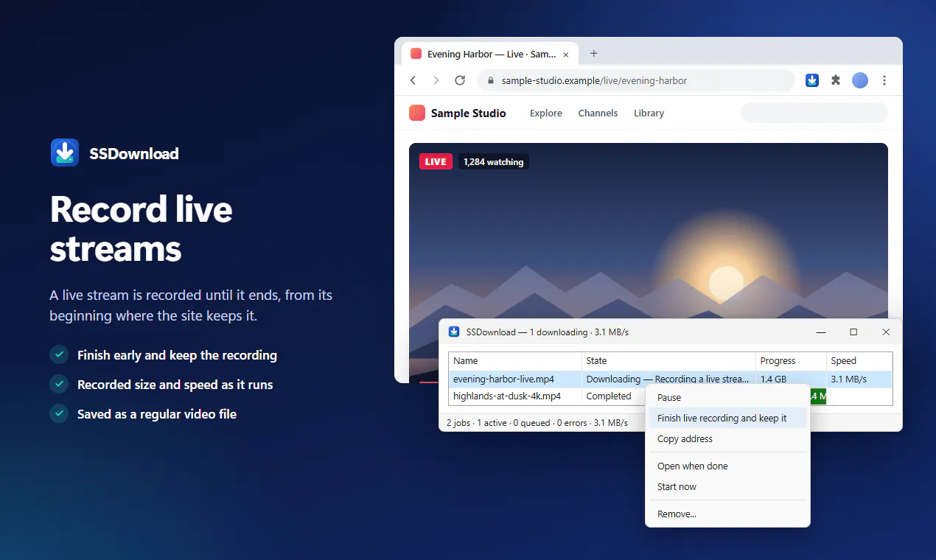
Task: Click the Sample Studio logo icon
Action: (417, 113)
